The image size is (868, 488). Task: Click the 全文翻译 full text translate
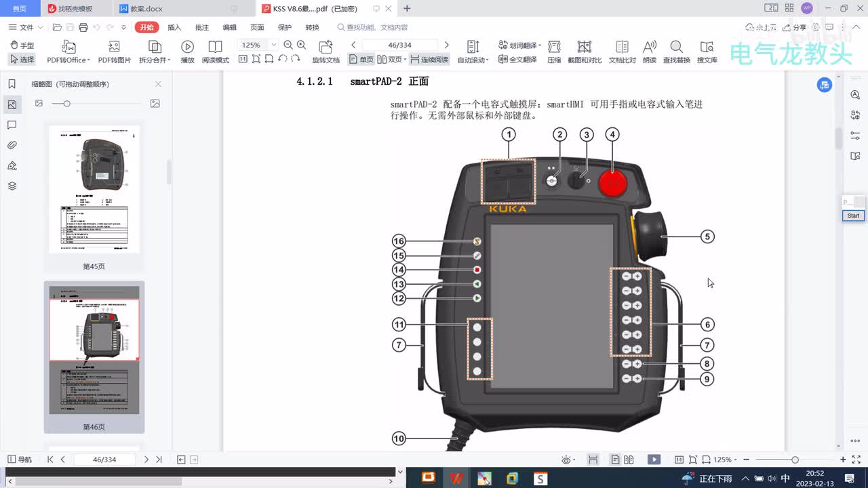pos(517,60)
